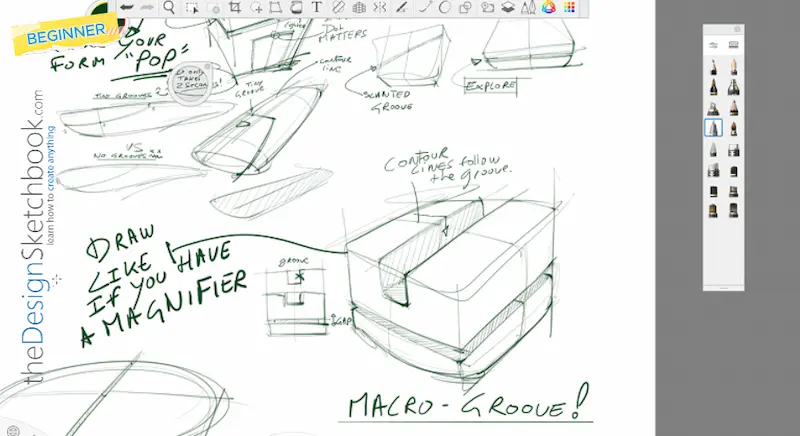Image resolution: width=800 pixels, height=436 pixels.
Task: Select bottom-row left gold-tipped brush
Action: [x=713, y=210]
